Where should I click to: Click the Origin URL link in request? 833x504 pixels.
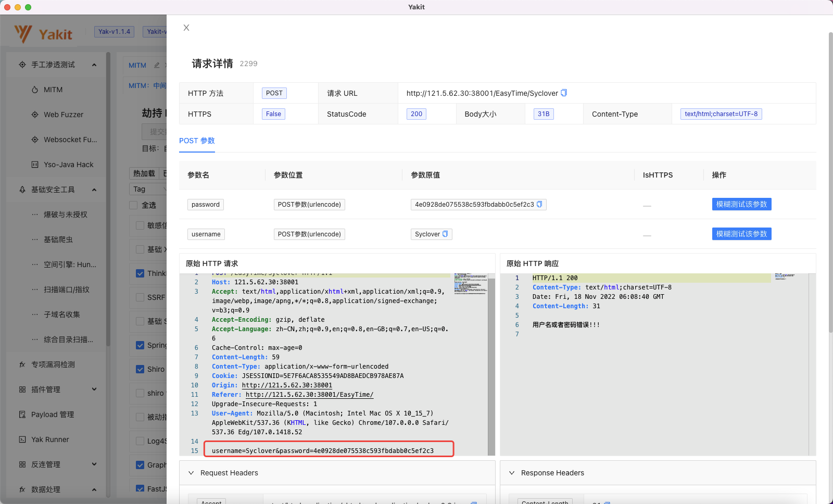(287, 385)
